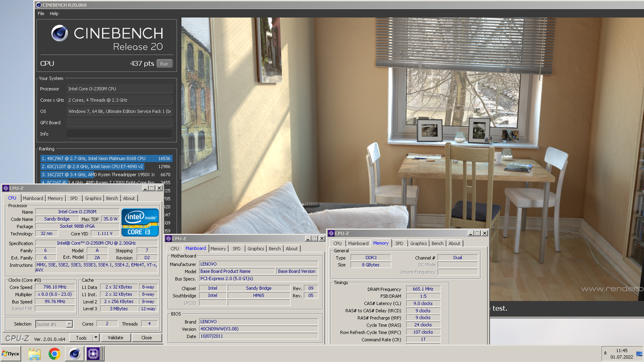This screenshot has height=362, width=644.
Task: Open the Tools dropdown arrow in CPU-Z
Action: pos(96,338)
